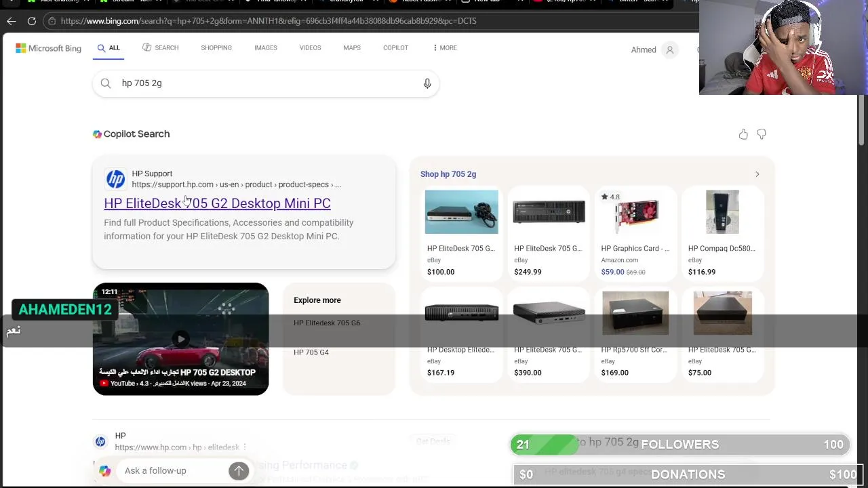Open the options dots beside hp.com elitedesk URL
This screenshot has width=868, height=488.
245,447
